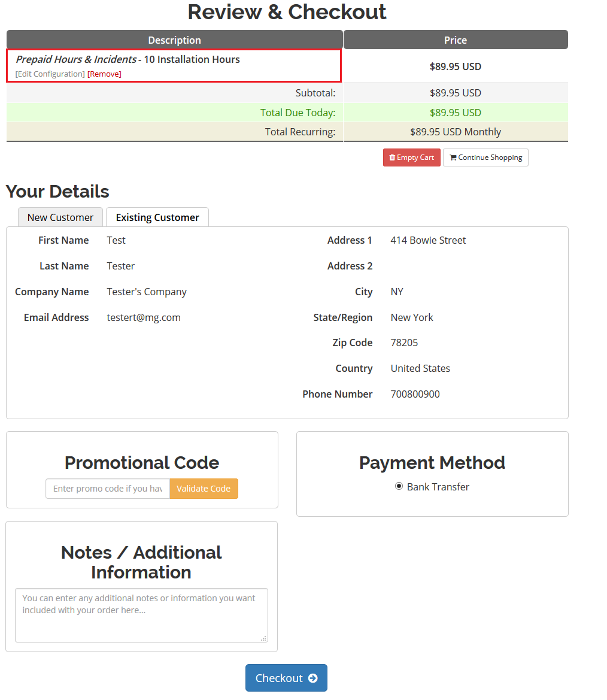Click the phone number 700800900
The image size is (607, 700).
point(415,394)
